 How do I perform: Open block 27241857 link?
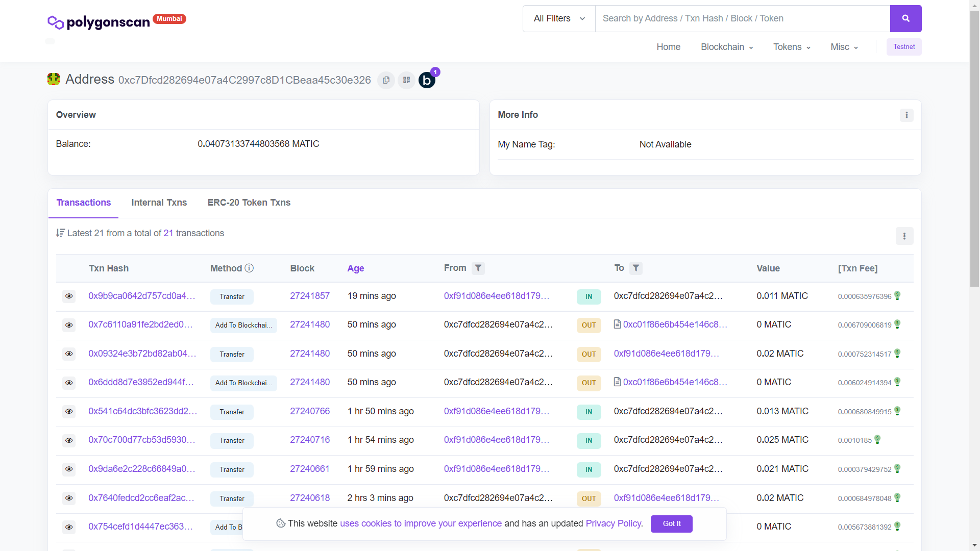[309, 296]
